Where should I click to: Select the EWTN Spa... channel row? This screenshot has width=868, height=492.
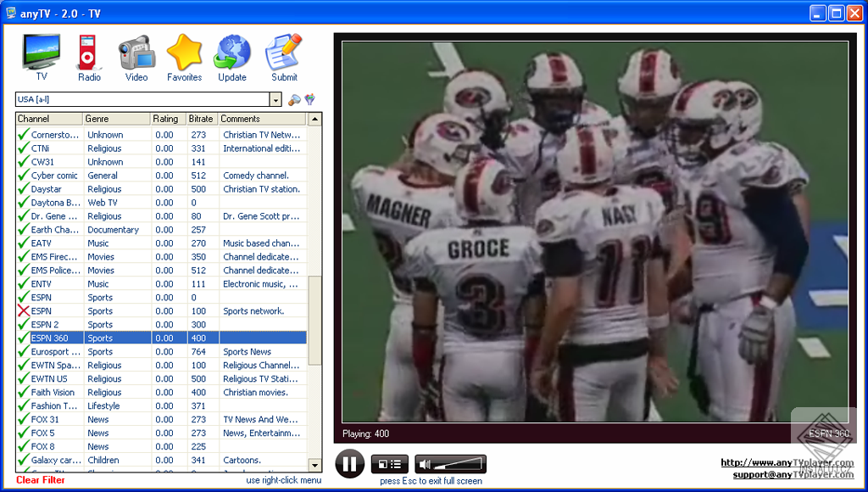162,365
